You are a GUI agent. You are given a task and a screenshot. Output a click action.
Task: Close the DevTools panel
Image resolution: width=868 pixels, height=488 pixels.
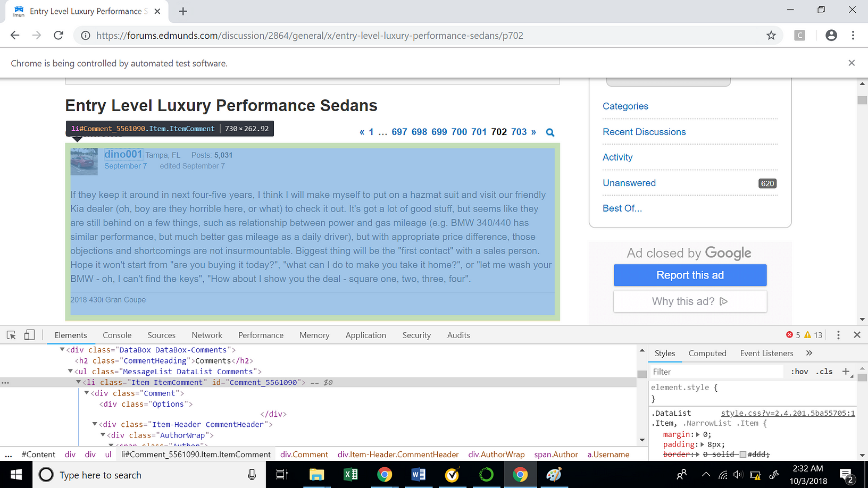click(x=857, y=335)
